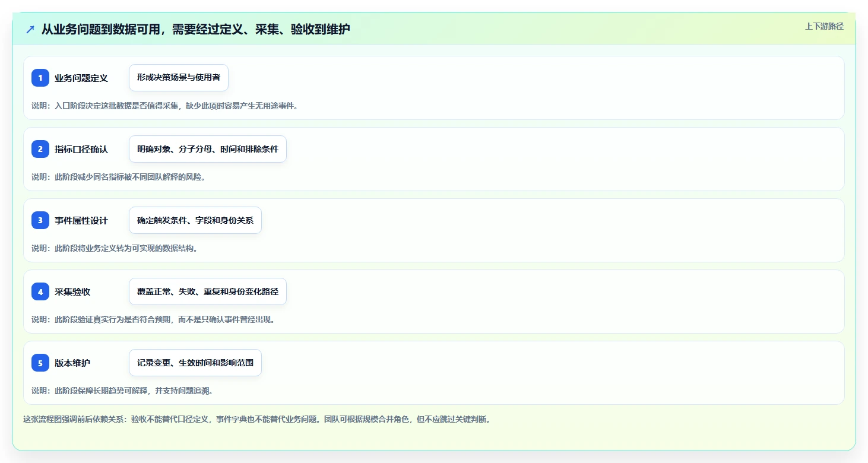
Task: Click the note starting 说明：此阶段减少同名指标
Action: pos(119,177)
